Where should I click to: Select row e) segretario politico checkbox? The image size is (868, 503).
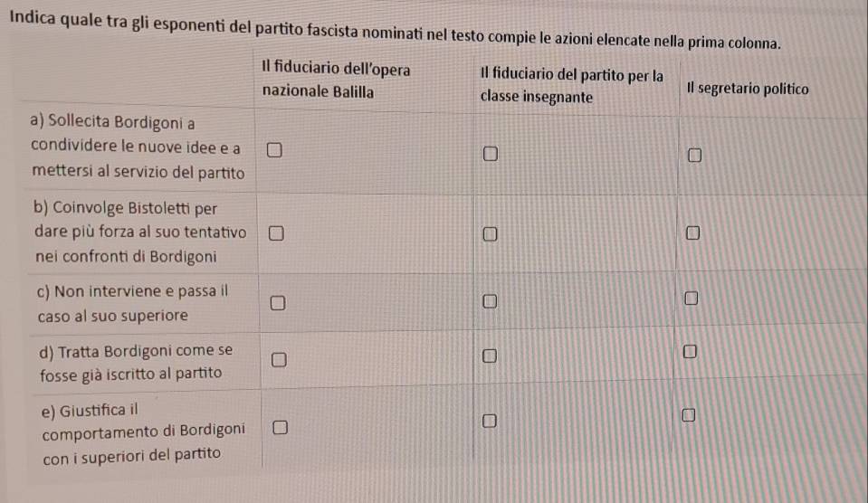click(x=689, y=415)
